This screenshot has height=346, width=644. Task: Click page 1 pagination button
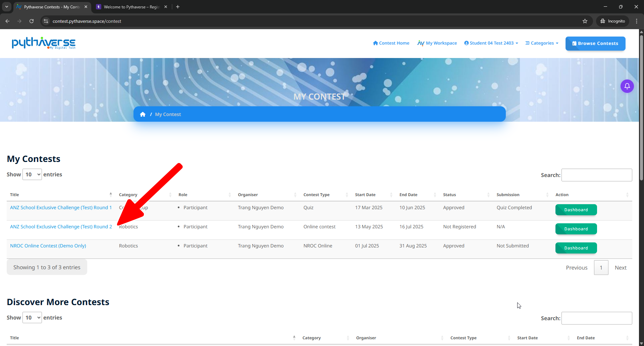pyautogui.click(x=601, y=268)
